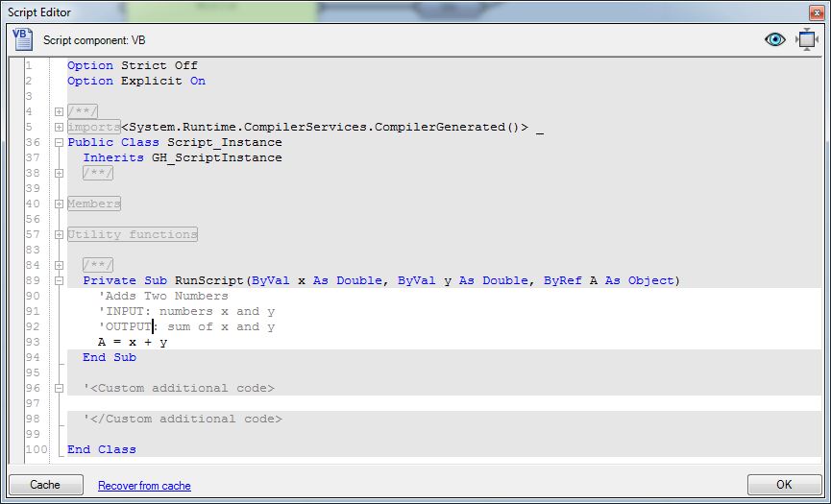Click line number 93 in the gutter

(x=33, y=342)
